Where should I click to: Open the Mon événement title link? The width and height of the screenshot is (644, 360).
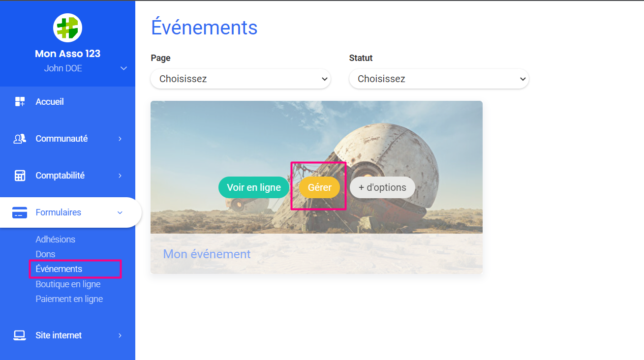click(x=207, y=254)
